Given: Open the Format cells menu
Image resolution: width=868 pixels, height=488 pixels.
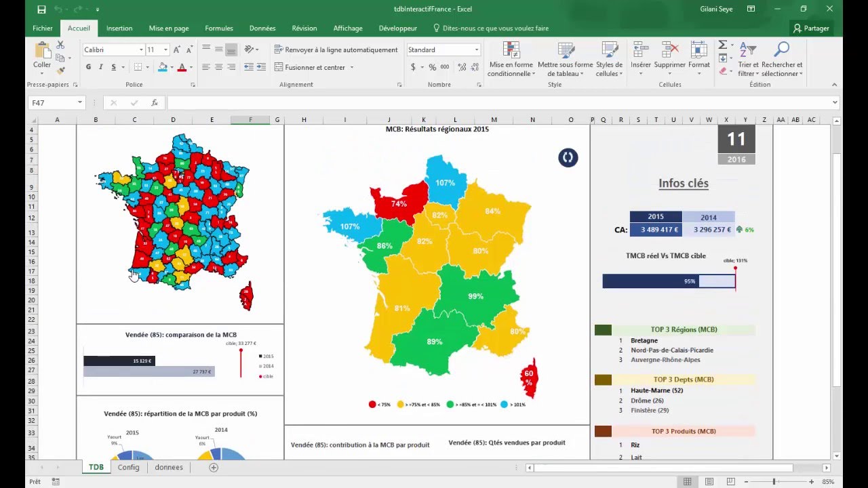Looking at the screenshot, I should (x=699, y=59).
